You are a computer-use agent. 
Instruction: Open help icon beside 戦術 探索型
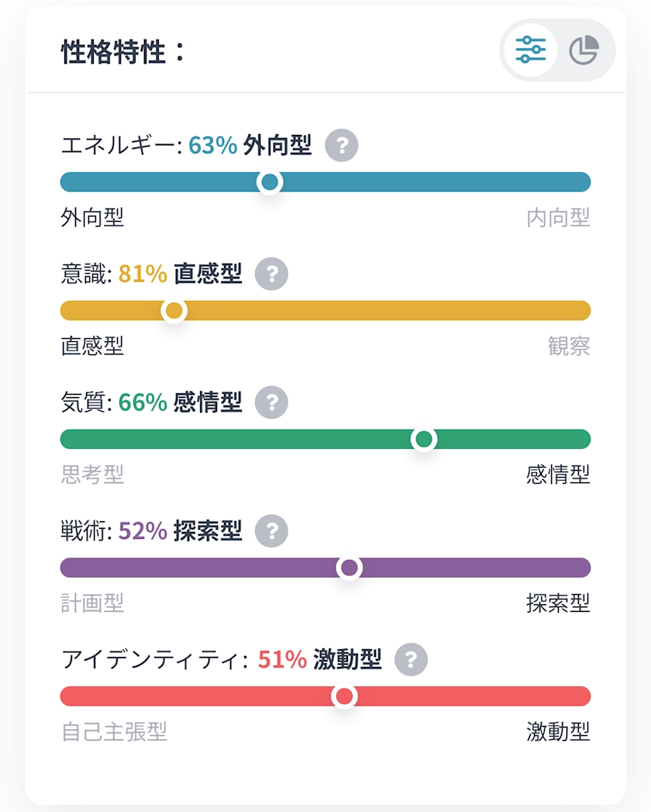coord(271,531)
